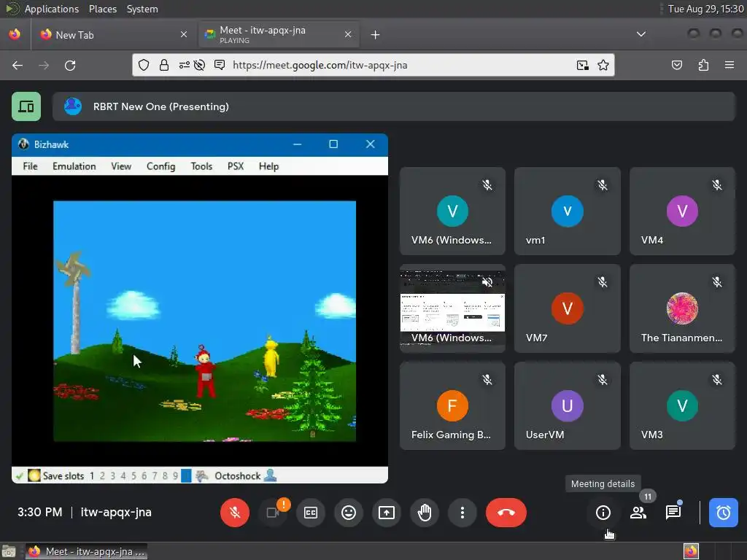Click the tracking protection shield icon

coord(144,65)
